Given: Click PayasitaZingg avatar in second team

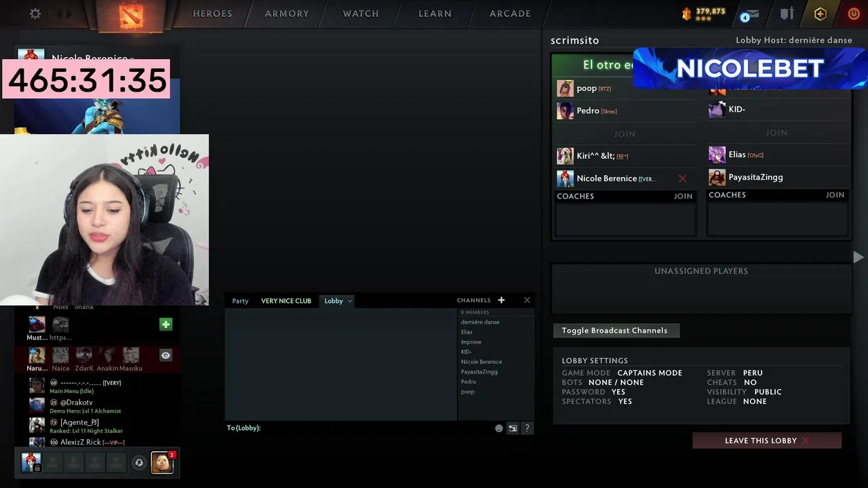Looking at the screenshot, I should tap(717, 177).
